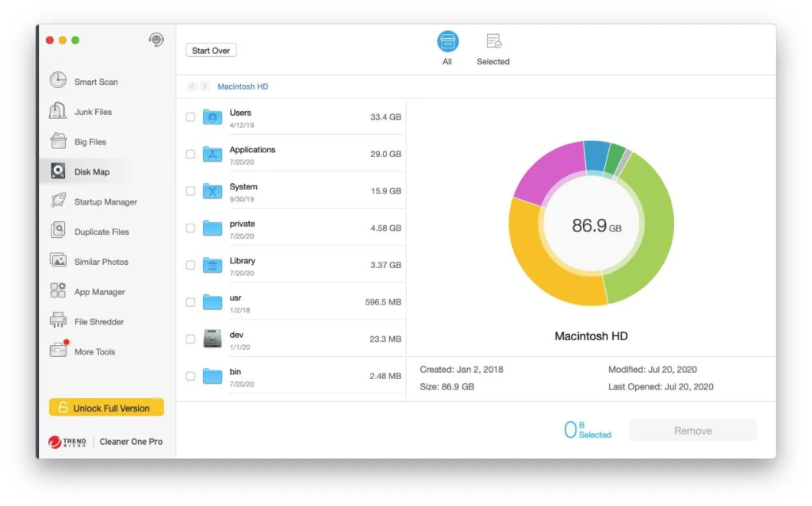Check the Users folder checkbox
This screenshot has height=506, width=812.
point(190,117)
